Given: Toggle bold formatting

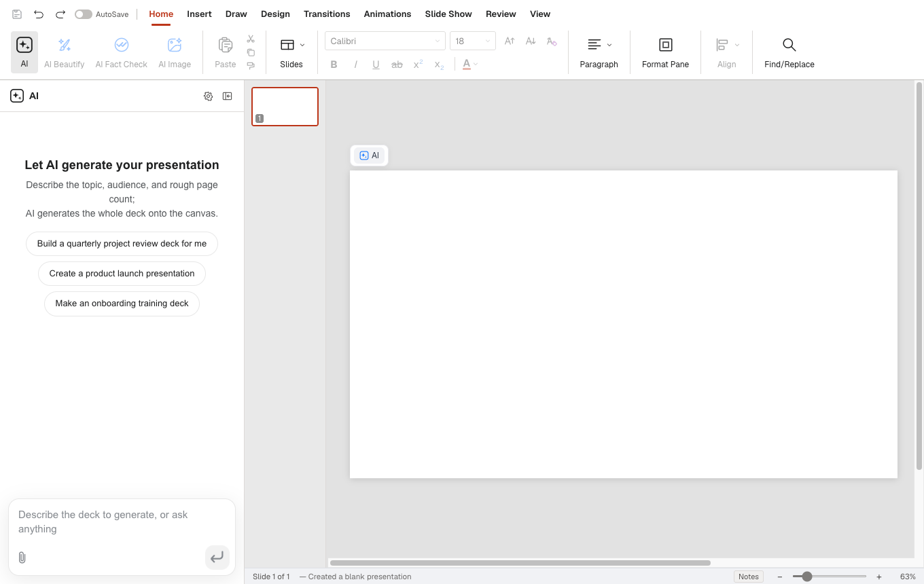Looking at the screenshot, I should click(334, 65).
